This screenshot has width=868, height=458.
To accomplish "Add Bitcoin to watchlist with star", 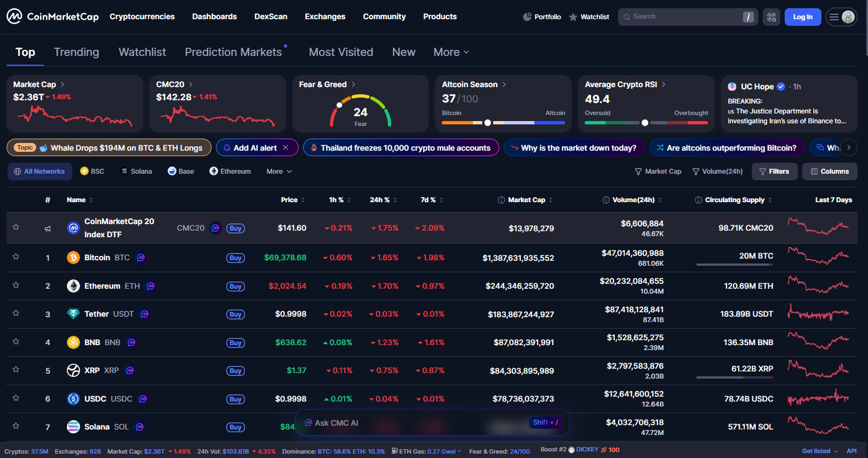I will point(16,256).
